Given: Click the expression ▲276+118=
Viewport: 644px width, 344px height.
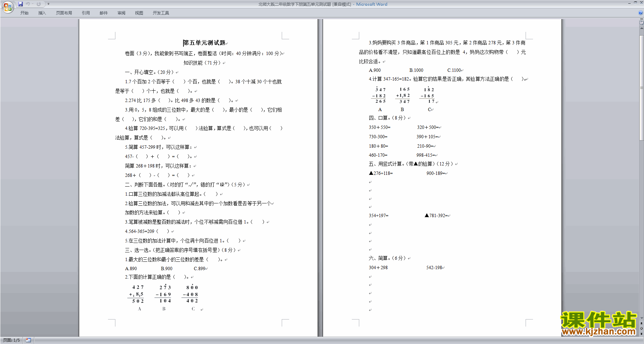Looking at the screenshot, I should coord(381,173).
